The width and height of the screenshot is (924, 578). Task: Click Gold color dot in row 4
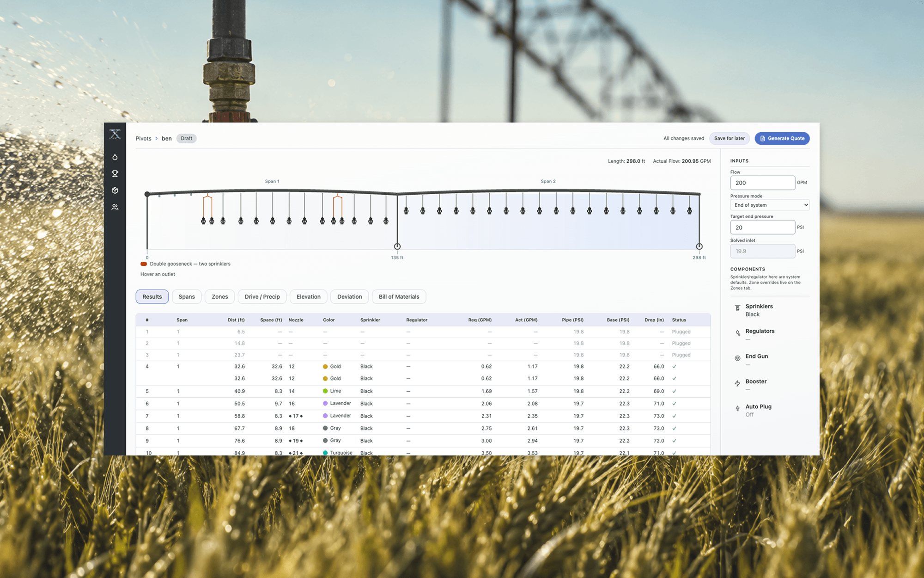pyautogui.click(x=325, y=367)
